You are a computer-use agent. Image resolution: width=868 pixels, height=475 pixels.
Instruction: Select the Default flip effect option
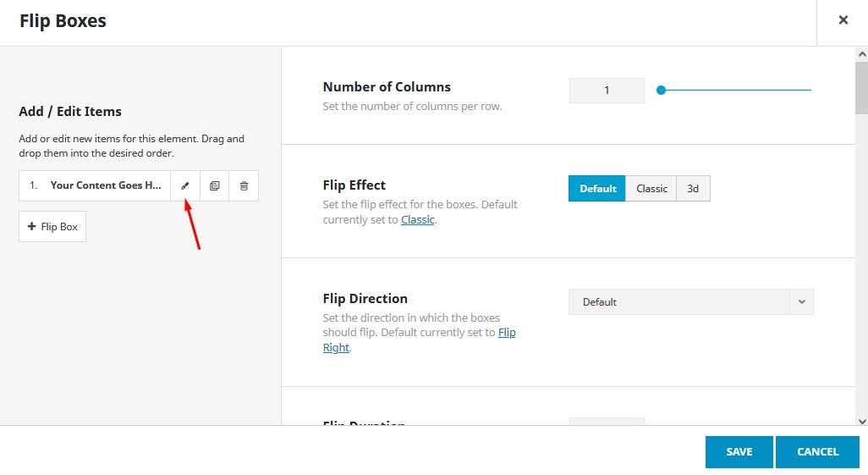pyautogui.click(x=597, y=189)
